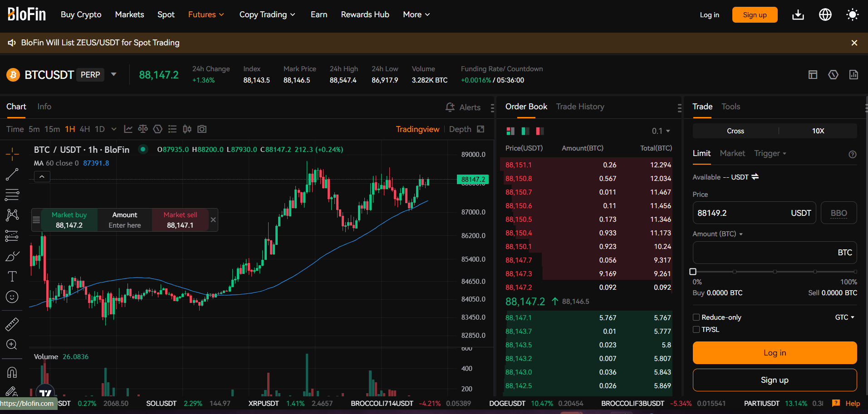Switch to the Trade History tab

click(x=580, y=107)
